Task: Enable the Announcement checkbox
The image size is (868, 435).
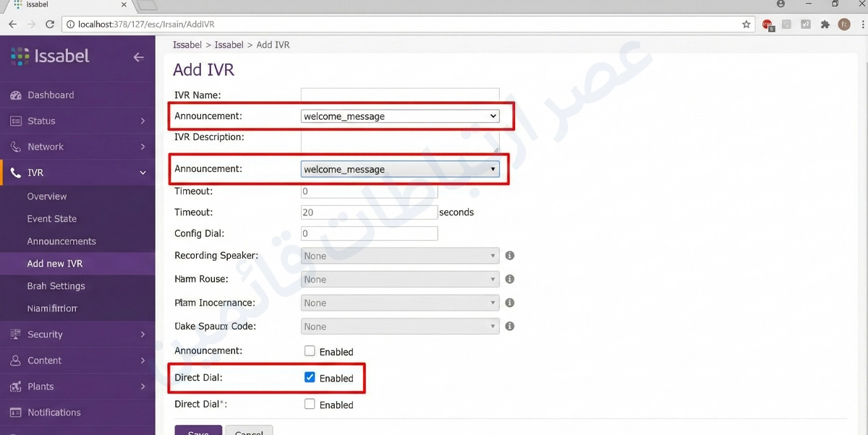Action: tap(310, 351)
